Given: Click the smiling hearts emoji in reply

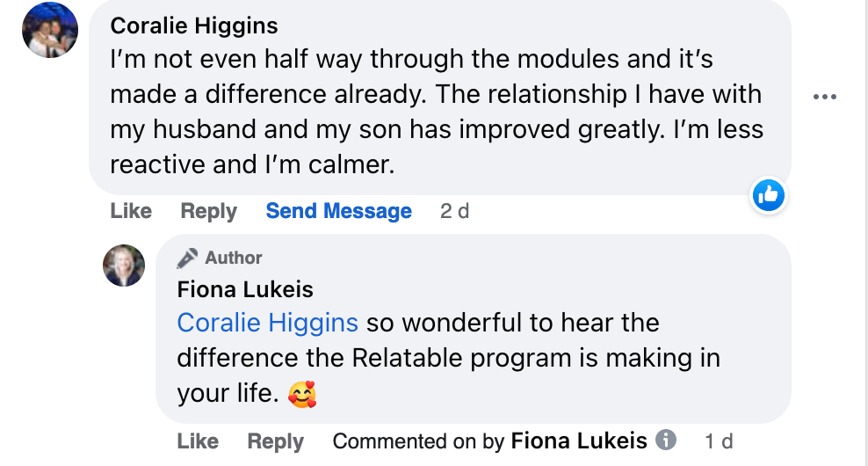Looking at the screenshot, I should 302,392.
